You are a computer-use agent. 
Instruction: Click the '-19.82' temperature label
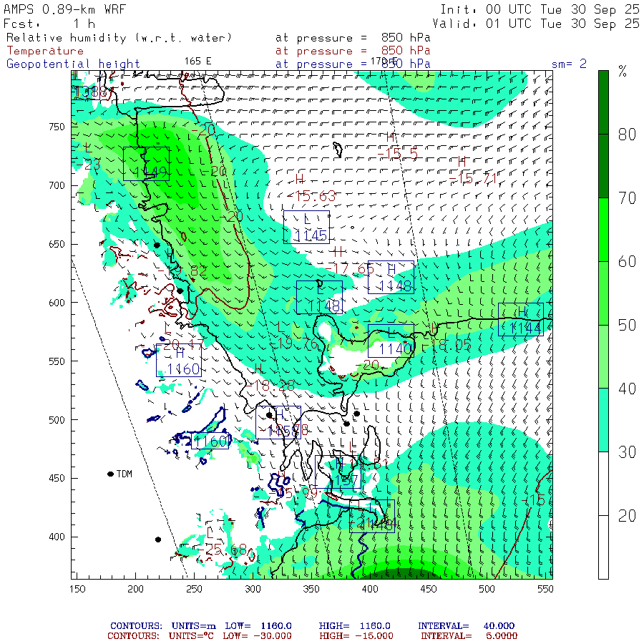(x=182, y=270)
